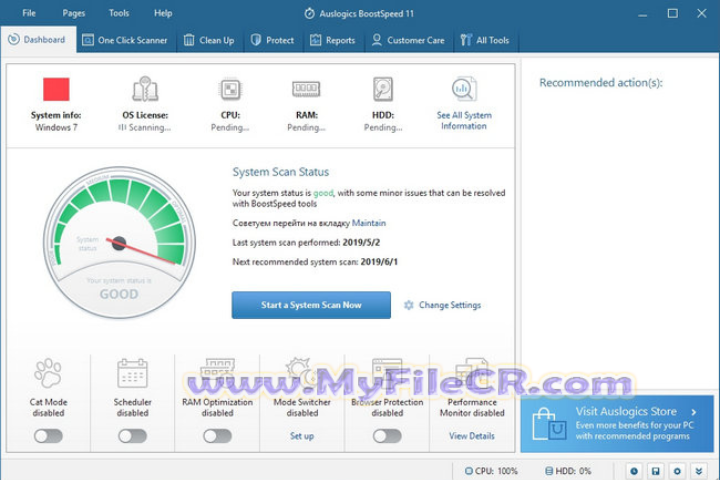This screenshot has width=720, height=480.
Task: Click the Auslogics BoostSpeed title stopwatch icon
Action: tap(309, 14)
